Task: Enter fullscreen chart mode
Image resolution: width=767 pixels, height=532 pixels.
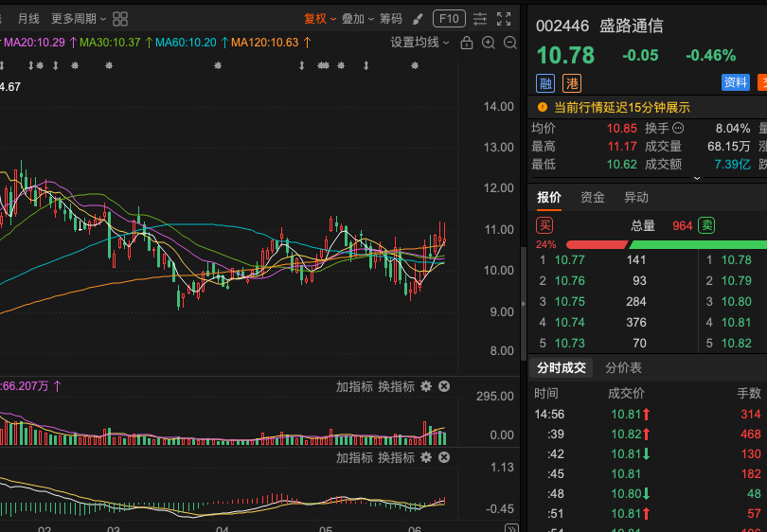Action: [504, 19]
